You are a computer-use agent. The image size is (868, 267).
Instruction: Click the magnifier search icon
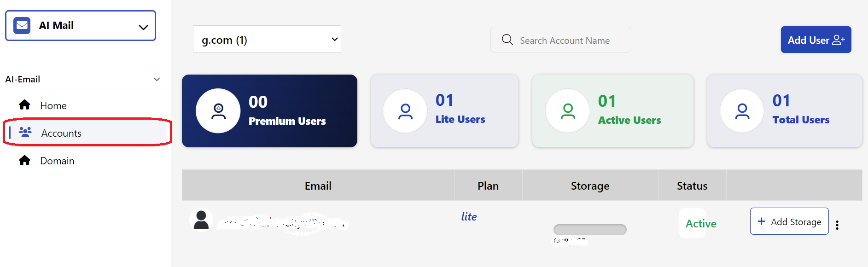[507, 40]
